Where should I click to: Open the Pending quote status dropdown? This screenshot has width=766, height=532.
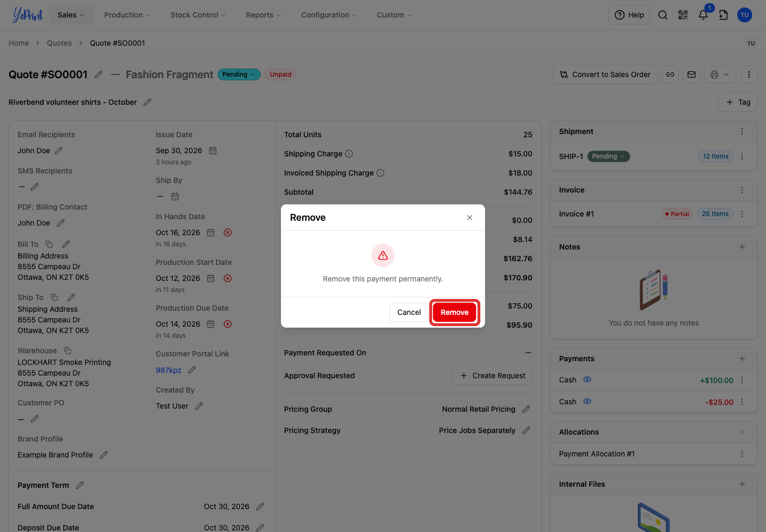239,74
